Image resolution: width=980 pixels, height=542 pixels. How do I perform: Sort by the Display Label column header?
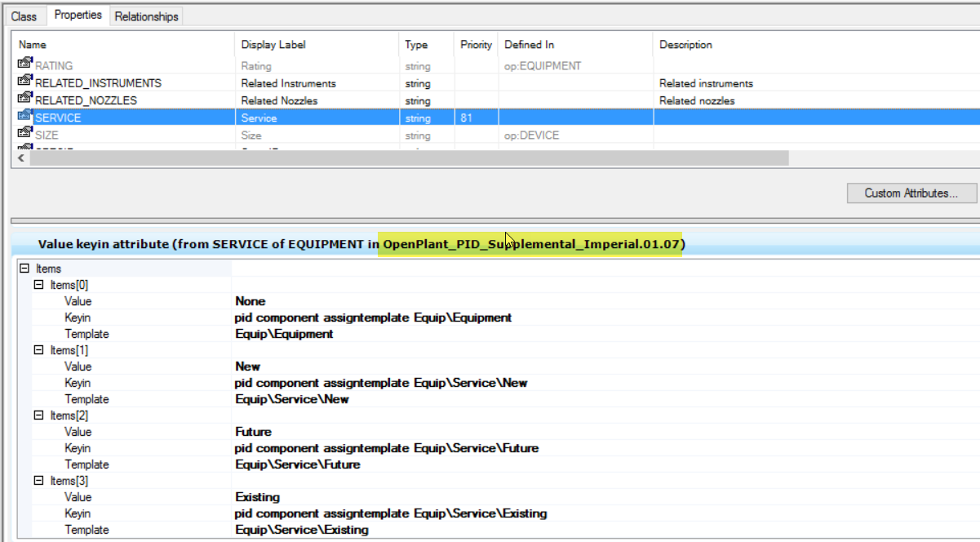273,45
